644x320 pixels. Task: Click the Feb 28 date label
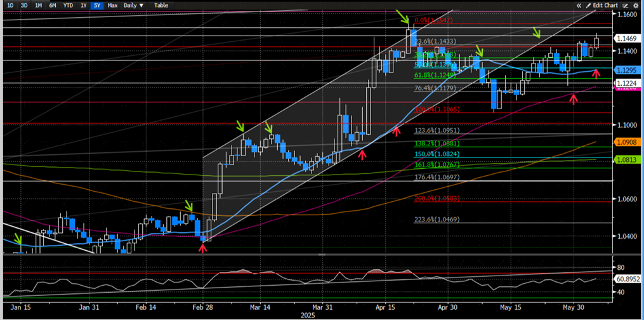click(203, 307)
